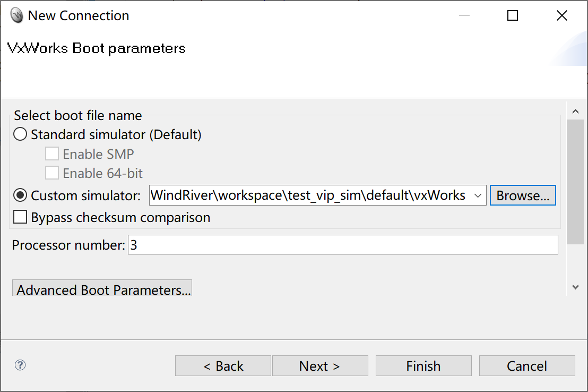This screenshot has width=588, height=392.
Task: Enable the 64-bit checkbox
Action: pos(51,173)
